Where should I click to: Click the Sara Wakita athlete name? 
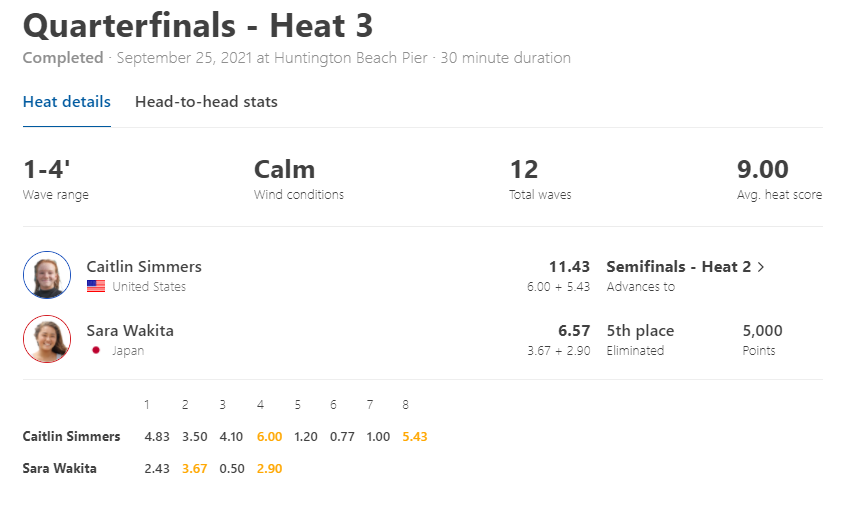130,331
